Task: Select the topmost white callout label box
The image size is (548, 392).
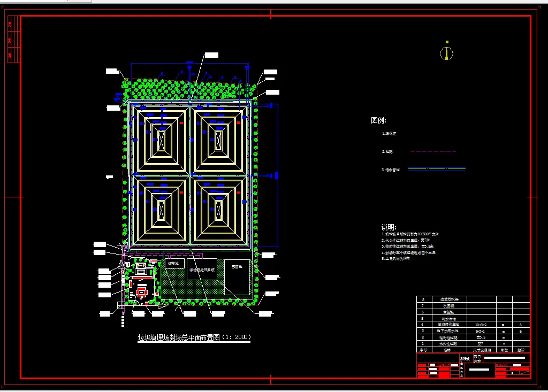Action: (x=211, y=55)
